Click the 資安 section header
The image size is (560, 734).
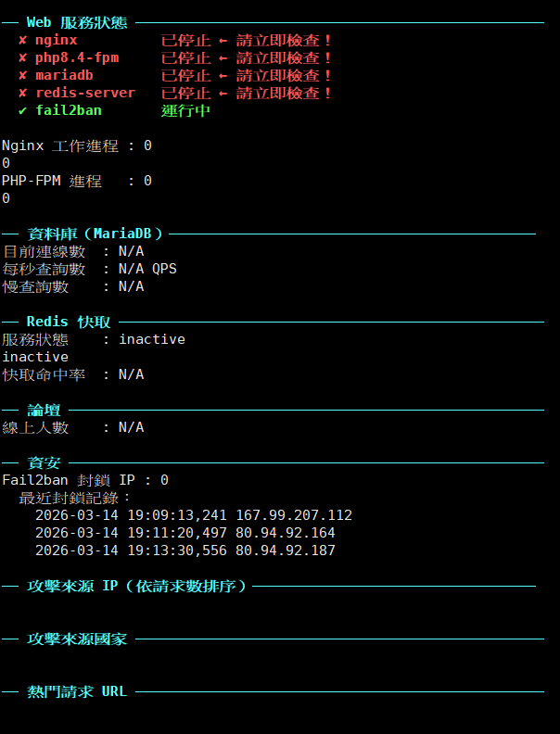44,462
